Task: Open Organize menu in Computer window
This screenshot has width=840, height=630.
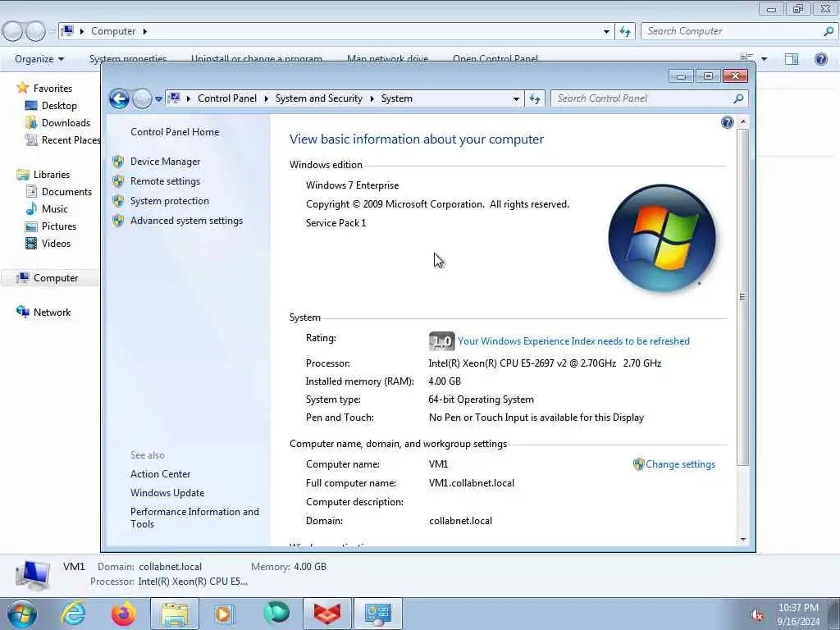Action: [x=39, y=59]
